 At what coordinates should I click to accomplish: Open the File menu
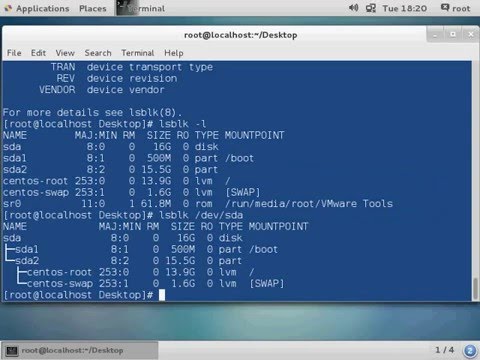(x=14, y=53)
